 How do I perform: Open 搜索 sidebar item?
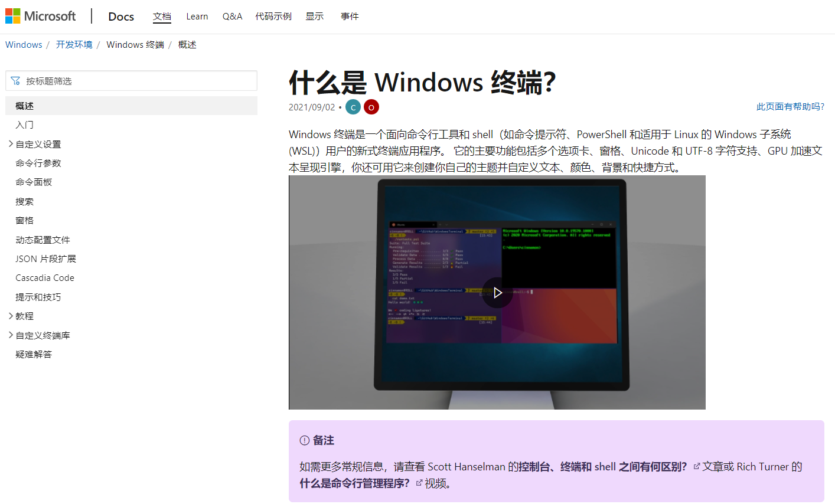25,202
